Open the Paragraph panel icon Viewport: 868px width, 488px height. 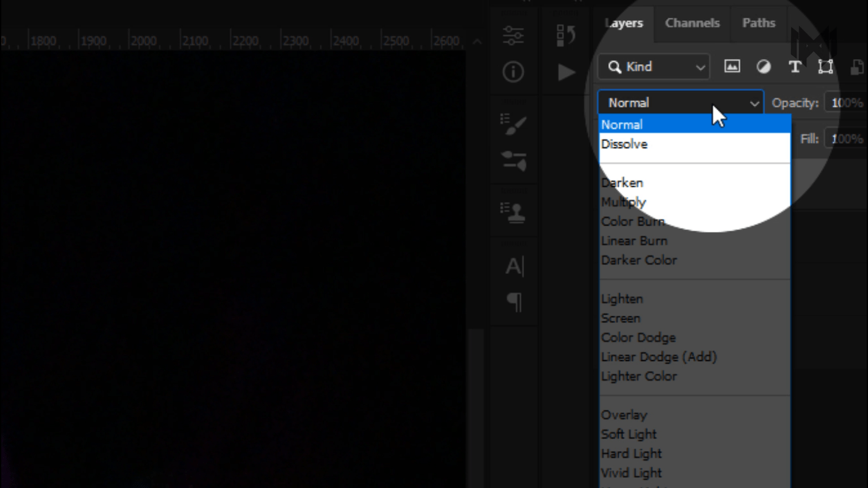514,302
